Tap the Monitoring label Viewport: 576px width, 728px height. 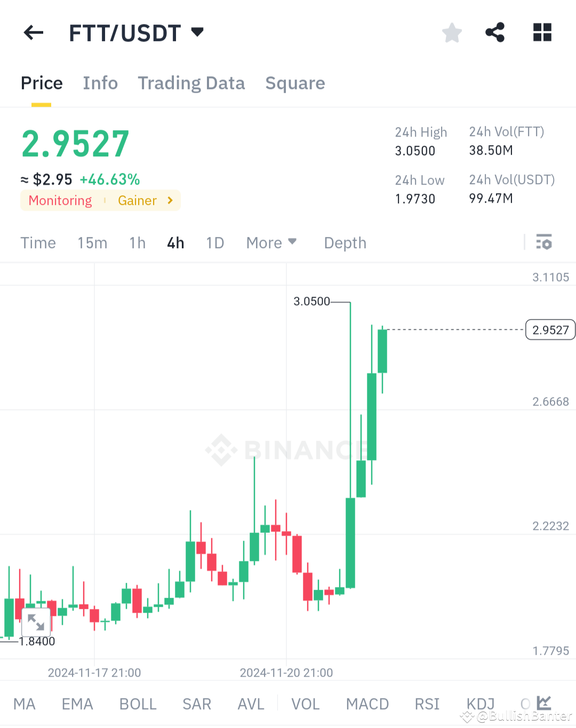coord(60,200)
